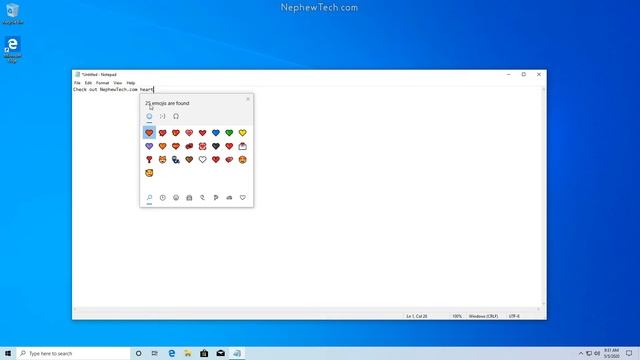
Task: Click the Notepad horizontal scrollbar right arrow
Action: (x=538, y=309)
